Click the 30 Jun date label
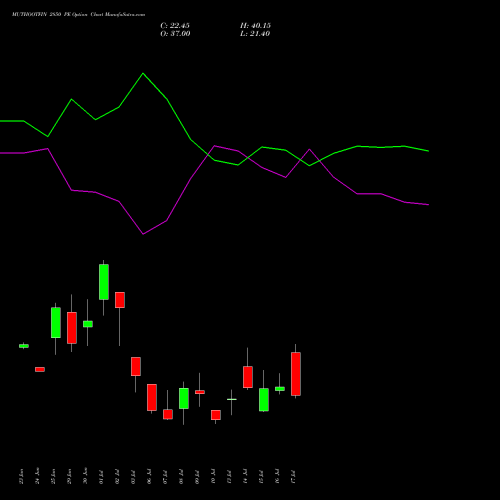This screenshot has height=500, width=500. pyautogui.click(x=86, y=477)
